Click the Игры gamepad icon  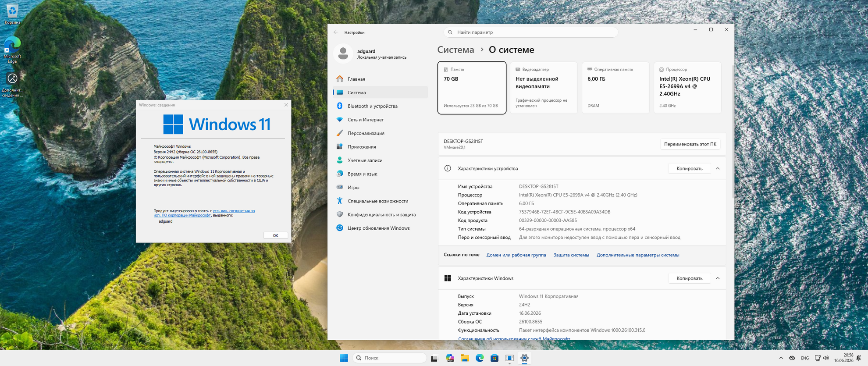340,187
